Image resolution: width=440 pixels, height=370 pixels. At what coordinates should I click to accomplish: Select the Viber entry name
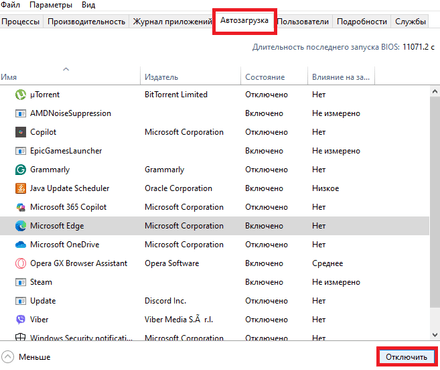point(39,320)
